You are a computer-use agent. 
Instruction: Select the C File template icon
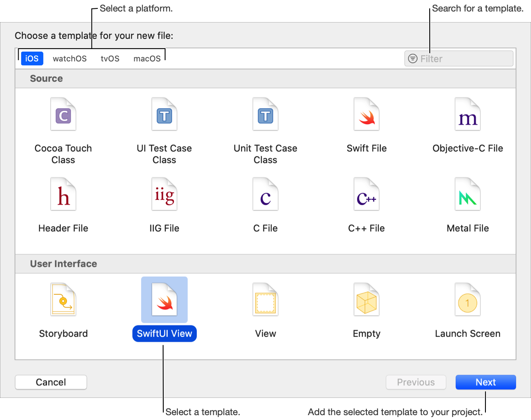coord(265,195)
